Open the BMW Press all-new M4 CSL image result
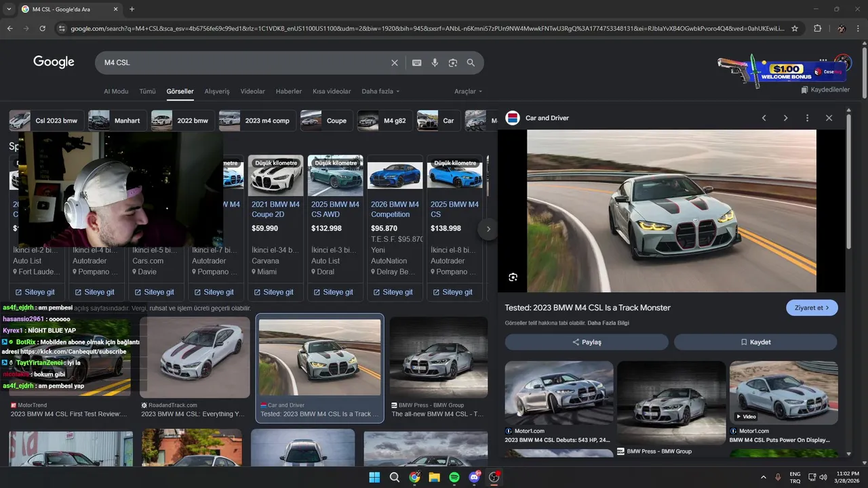The height and width of the screenshot is (488, 868). pyautogui.click(x=438, y=357)
